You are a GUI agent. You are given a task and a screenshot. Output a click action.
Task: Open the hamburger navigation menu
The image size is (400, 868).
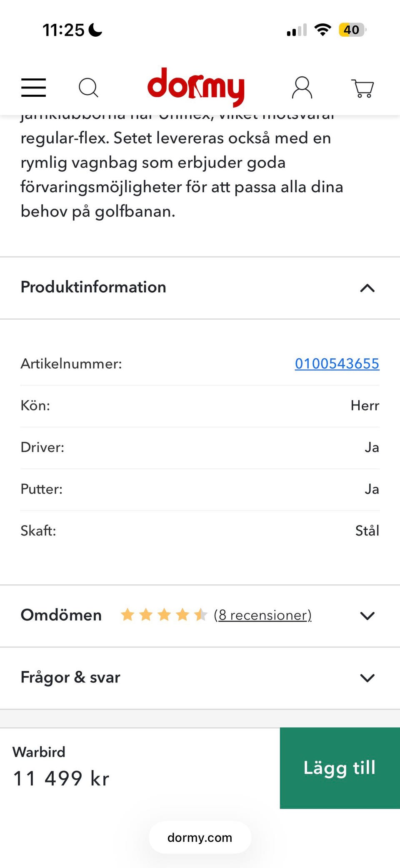tap(33, 88)
